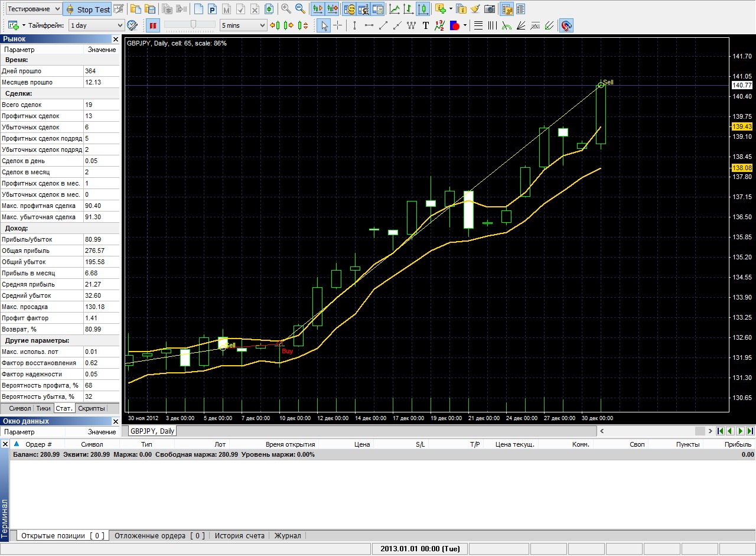Toggle the market watch dollar panel icon
756x556 pixels.
pyautogui.click(x=349, y=9)
